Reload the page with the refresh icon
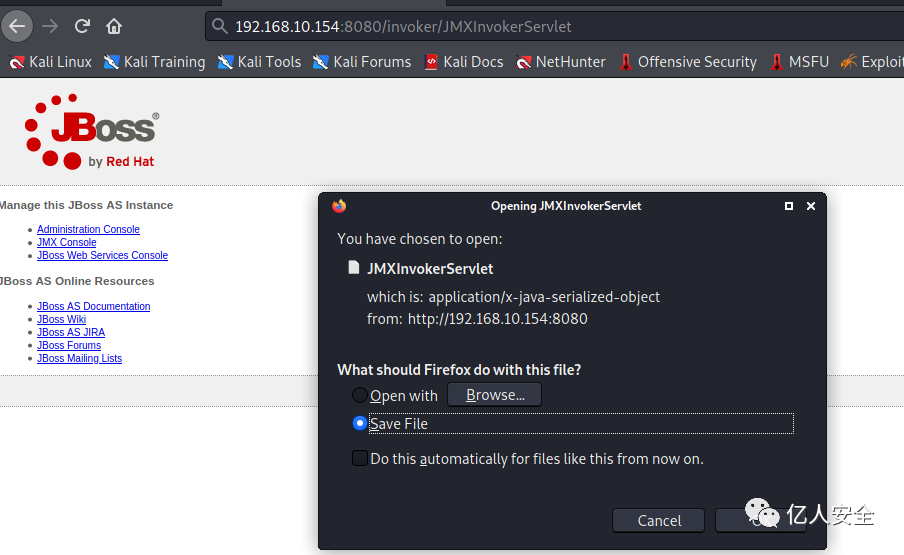904x555 pixels. [82, 26]
